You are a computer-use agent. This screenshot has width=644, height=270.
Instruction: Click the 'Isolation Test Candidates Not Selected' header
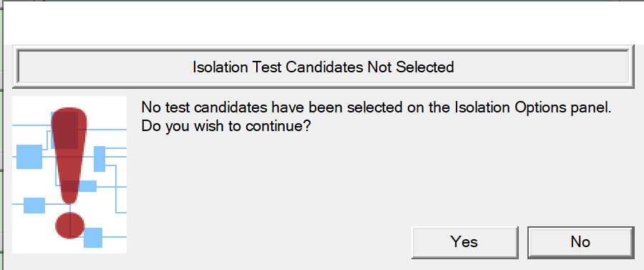point(323,67)
